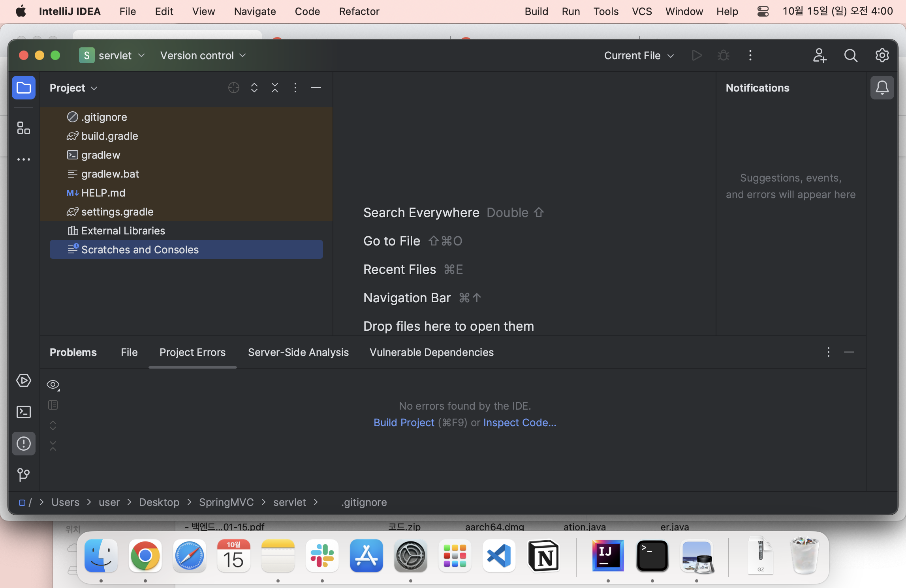906x588 pixels.
Task: Click the Select Opened File crosshair icon
Action: [234, 88]
